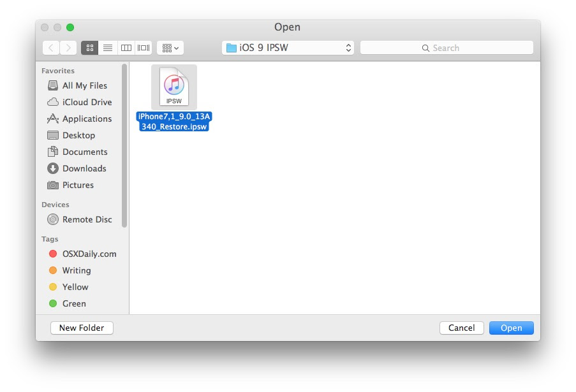
Task: Click the Remote Disc icon
Action: pyautogui.click(x=53, y=219)
